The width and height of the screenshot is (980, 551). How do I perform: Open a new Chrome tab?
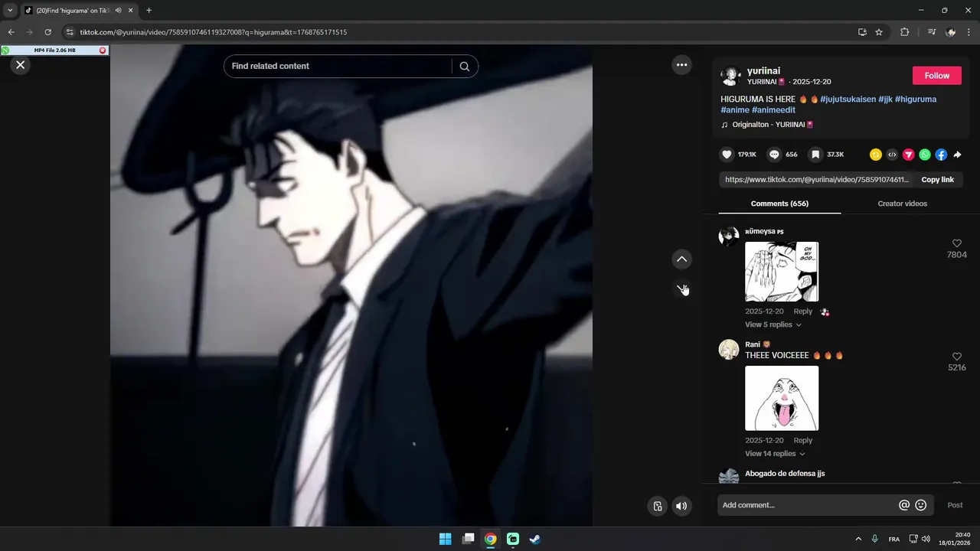(x=149, y=11)
